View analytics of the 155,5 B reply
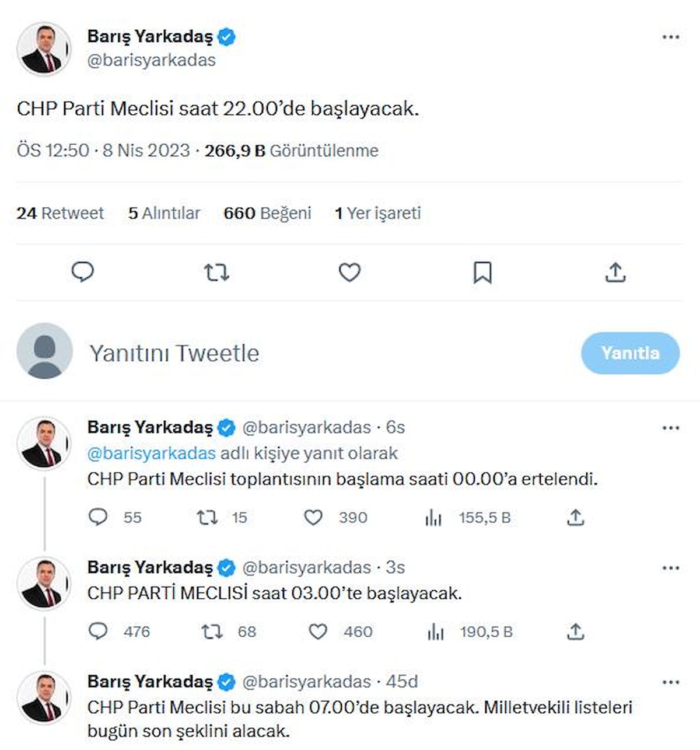The width and height of the screenshot is (700, 750). [433, 517]
